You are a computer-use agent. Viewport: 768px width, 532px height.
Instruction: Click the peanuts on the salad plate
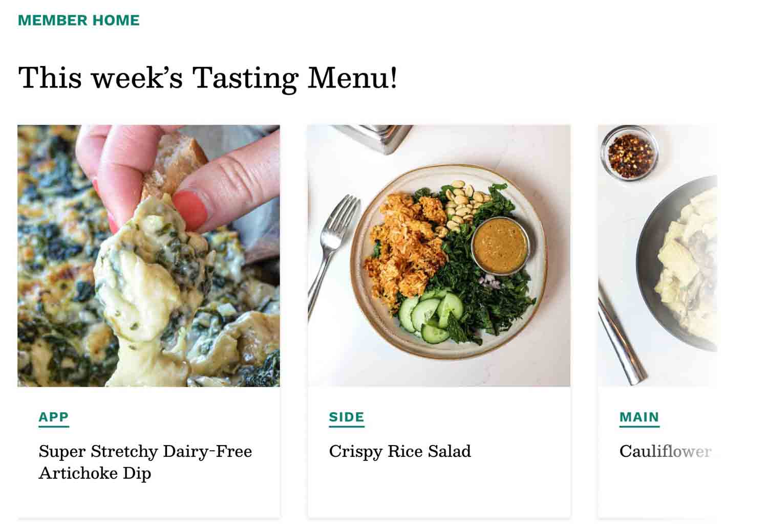click(x=463, y=205)
